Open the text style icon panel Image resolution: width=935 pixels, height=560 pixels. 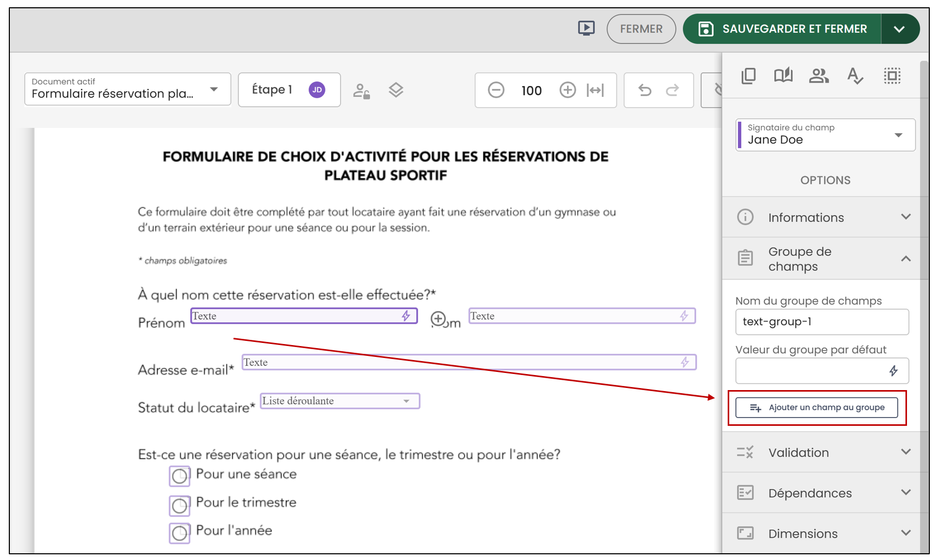click(x=855, y=76)
